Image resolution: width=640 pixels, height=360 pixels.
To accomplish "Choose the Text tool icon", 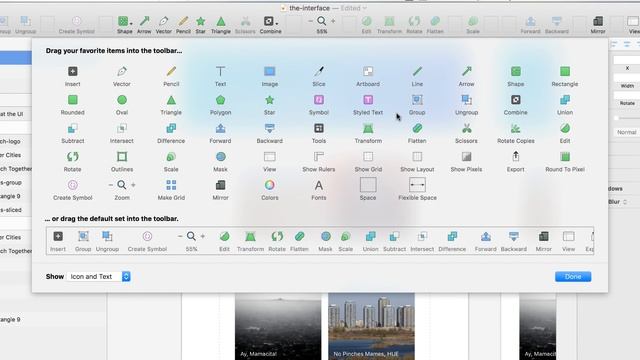I will 220,71.
